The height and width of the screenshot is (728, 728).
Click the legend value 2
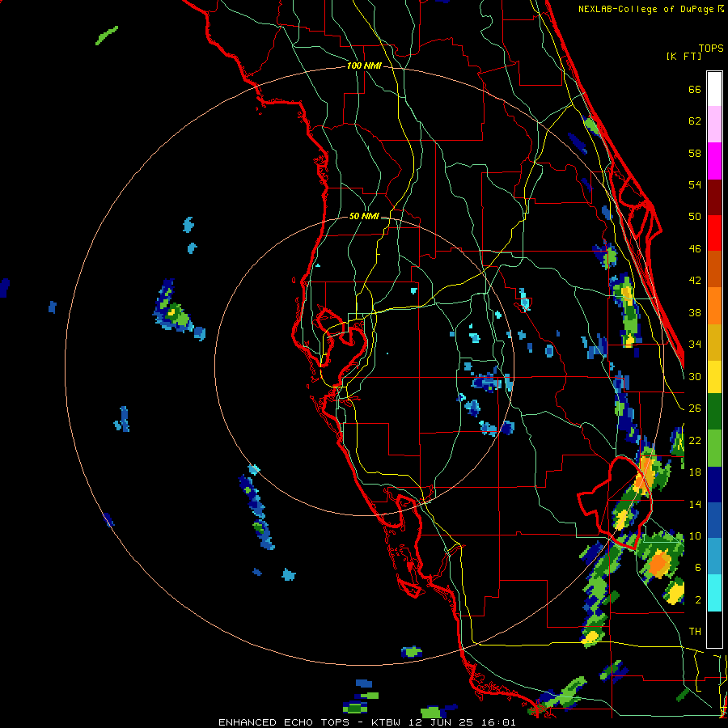(x=698, y=600)
